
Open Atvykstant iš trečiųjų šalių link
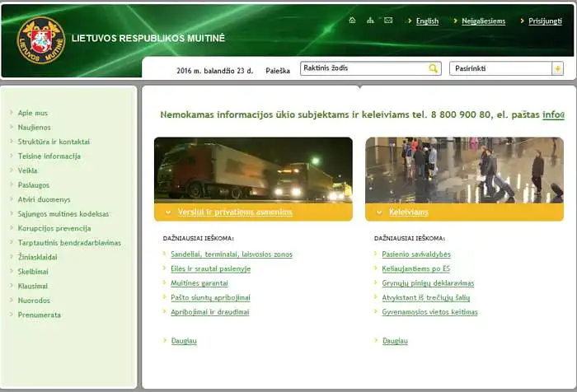click(426, 297)
